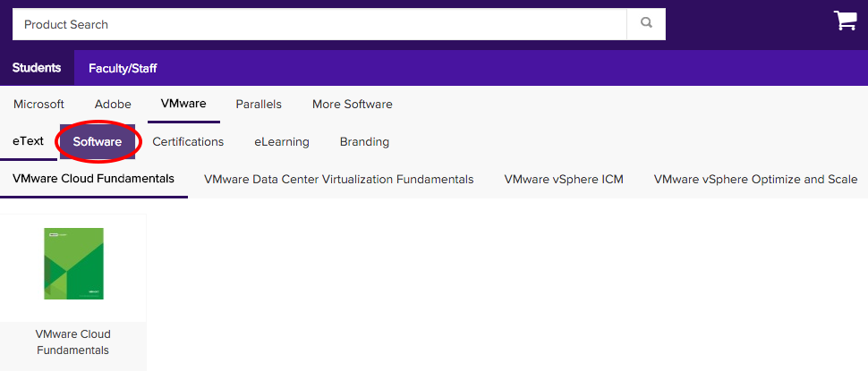Screen dimensions: 868x371
Task: Open the Parallels category
Action: [259, 104]
